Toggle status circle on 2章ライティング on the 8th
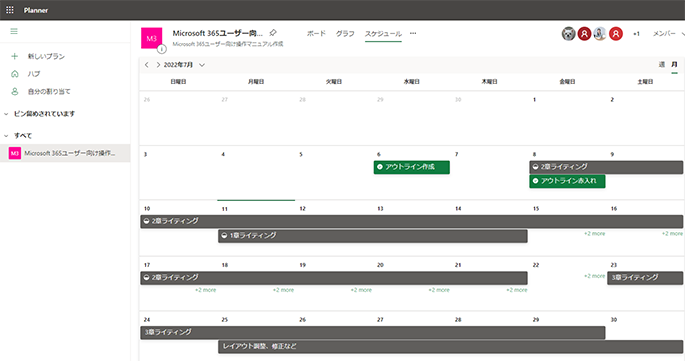 (536, 167)
